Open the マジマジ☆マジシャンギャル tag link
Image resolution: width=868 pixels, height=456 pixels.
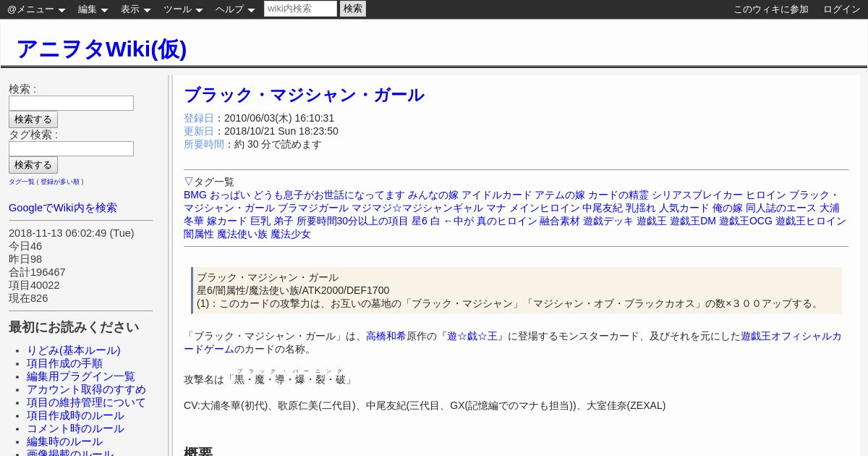(x=417, y=208)
